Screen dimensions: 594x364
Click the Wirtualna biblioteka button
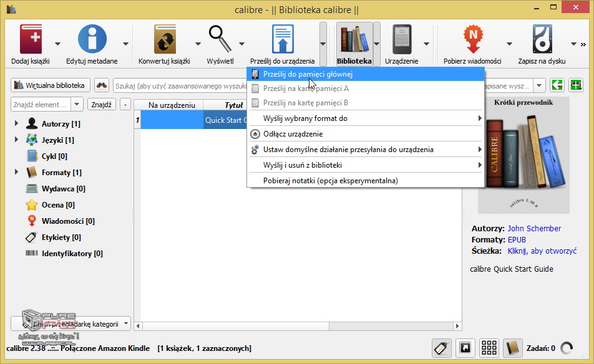click(x=51, y=85)
